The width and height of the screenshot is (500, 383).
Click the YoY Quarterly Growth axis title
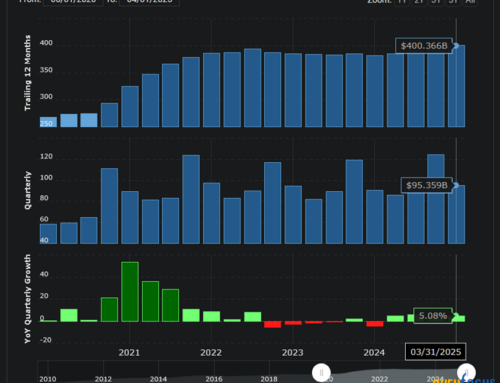[x=27, y=299]
